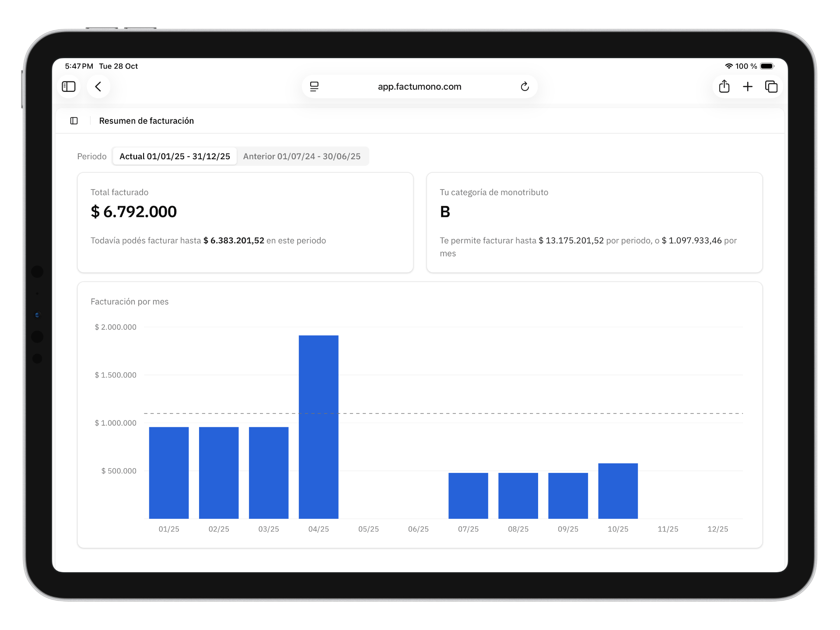Switch to Anterior 01/07/24 - 30/06/25 period
This screenshot has width=840, height=630.
pyautogui.click(x=302, y=156)
